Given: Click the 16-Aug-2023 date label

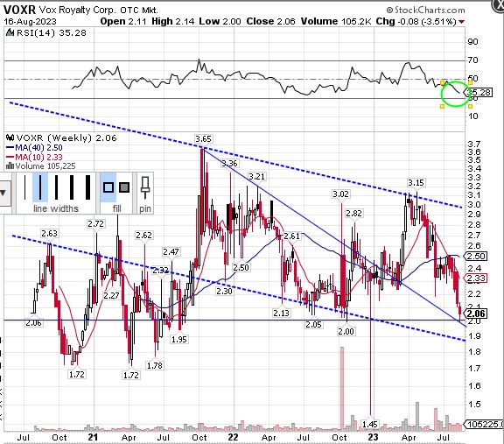Looking at the screenshot, I should coord(30,22).
